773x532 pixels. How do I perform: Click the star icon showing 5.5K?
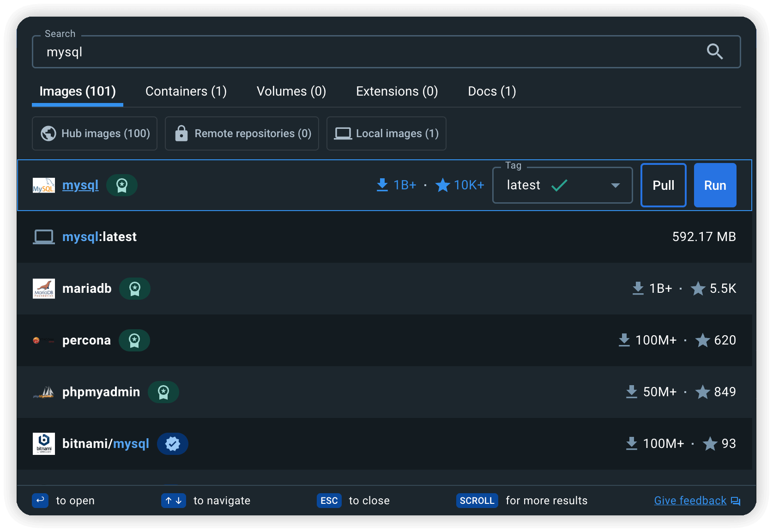[x=698, y=289]
